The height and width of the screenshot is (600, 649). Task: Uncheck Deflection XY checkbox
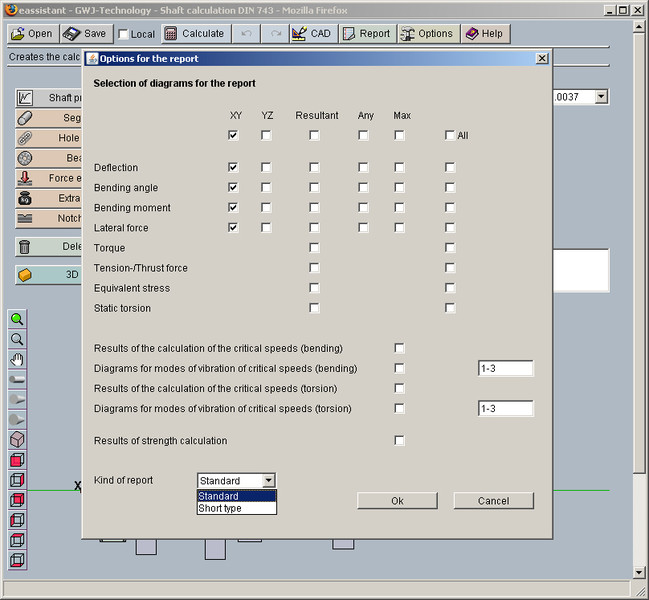point(233,168)
